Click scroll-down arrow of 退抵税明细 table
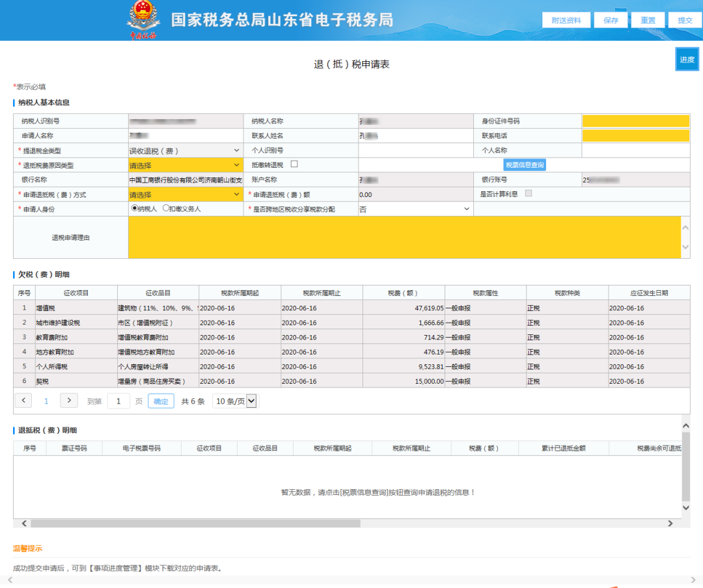703x588 pixels. (686, 507)
